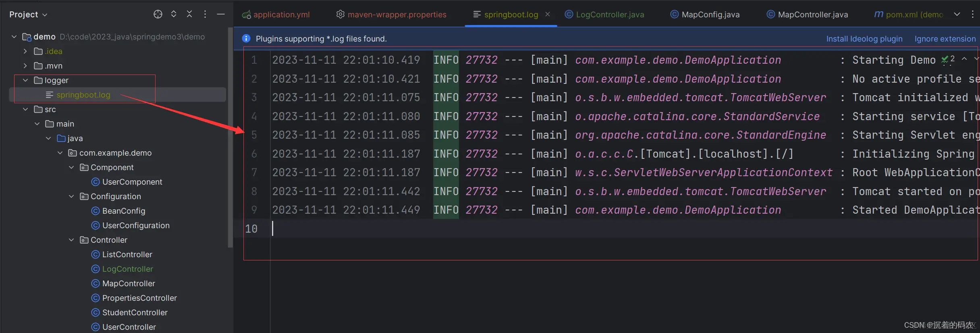Image resolution: width=980 pixels, height=333 pixels.
Task: Collapse the java folder
Action: pos(48,138)
